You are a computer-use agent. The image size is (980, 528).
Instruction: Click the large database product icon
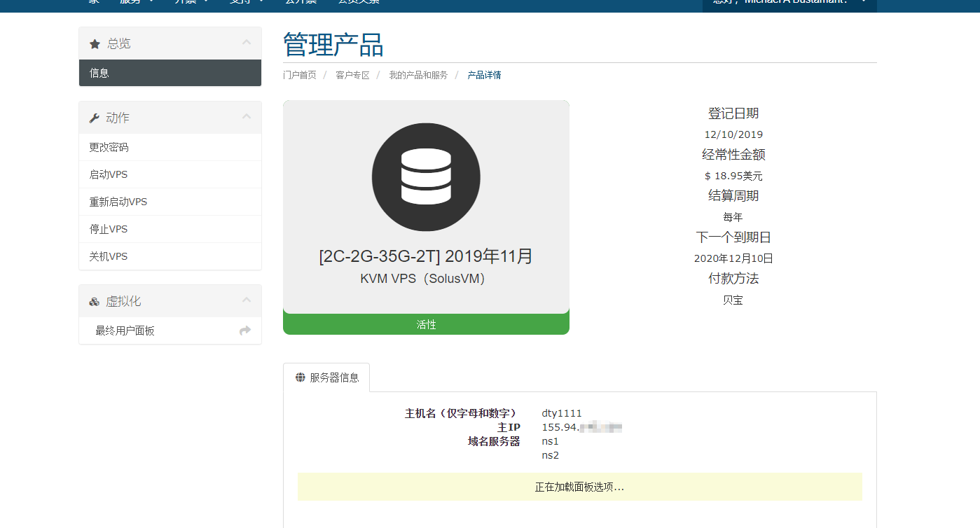pos(426,177)
